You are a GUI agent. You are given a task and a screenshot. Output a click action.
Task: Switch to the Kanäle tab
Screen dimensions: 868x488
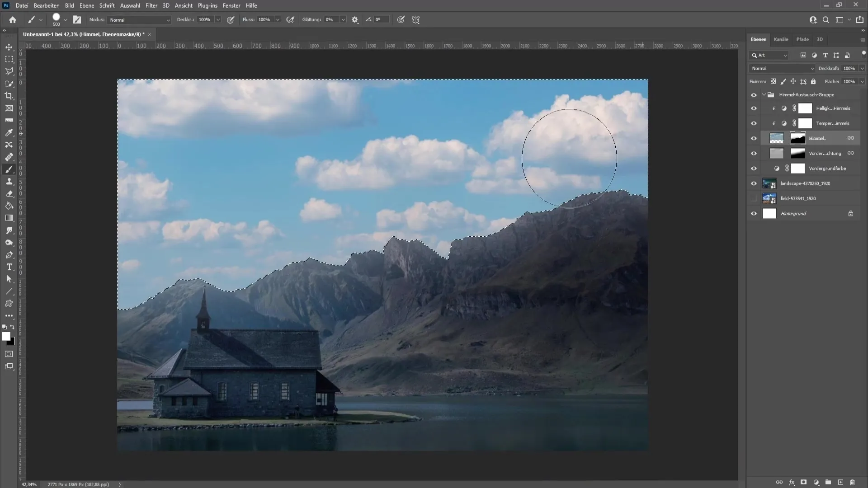[x=781, y=39]
